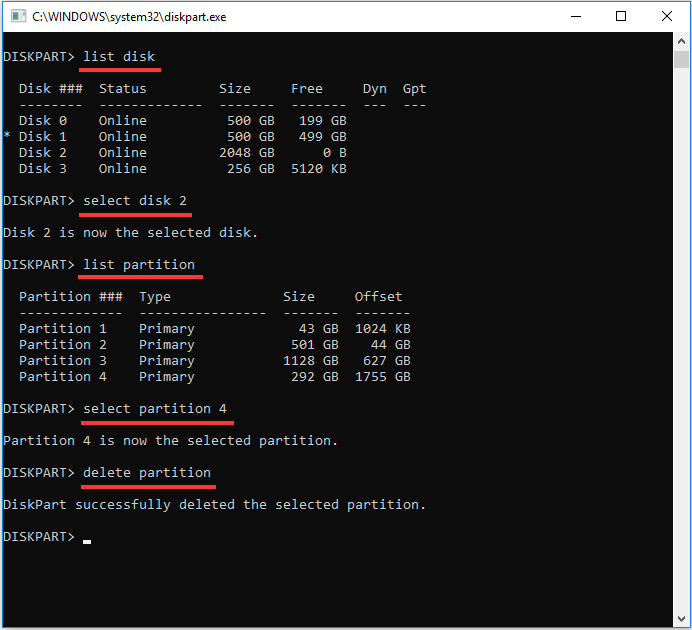Click the window title text diskpart.exe
Viewport: 692px width, 630px height.
129,17
